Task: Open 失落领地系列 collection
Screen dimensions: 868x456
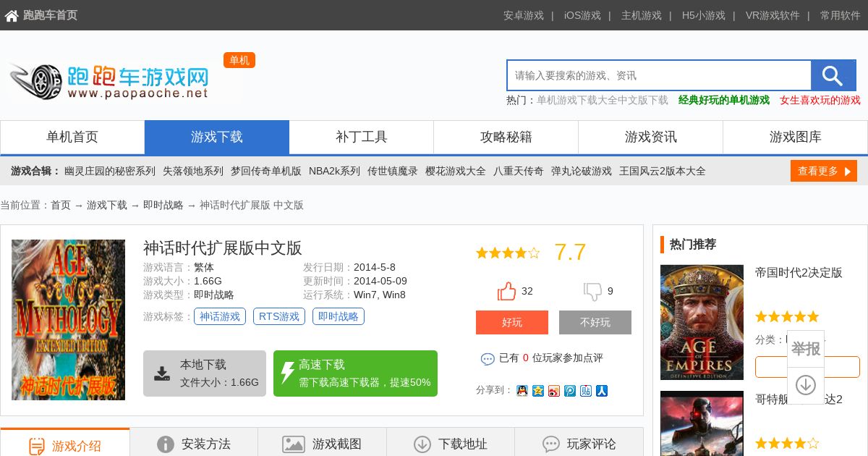Action: tap(193, 171)
